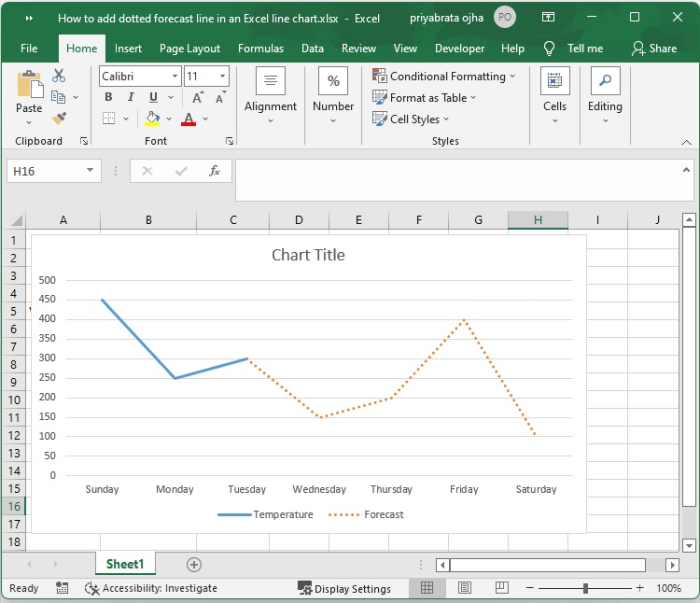Click Increase Font Size icon
Image resolution: width=700 pixels, height=603 pixels.
[x=198, y=98]
